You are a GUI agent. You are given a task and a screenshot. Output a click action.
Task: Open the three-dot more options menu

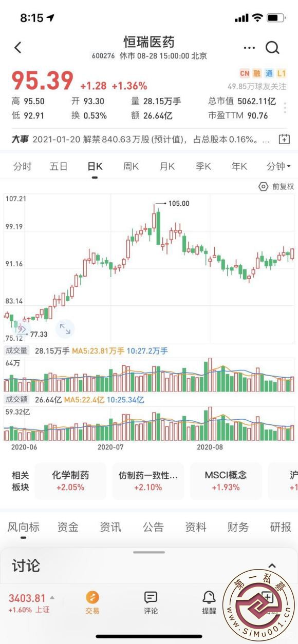point(249,48)
